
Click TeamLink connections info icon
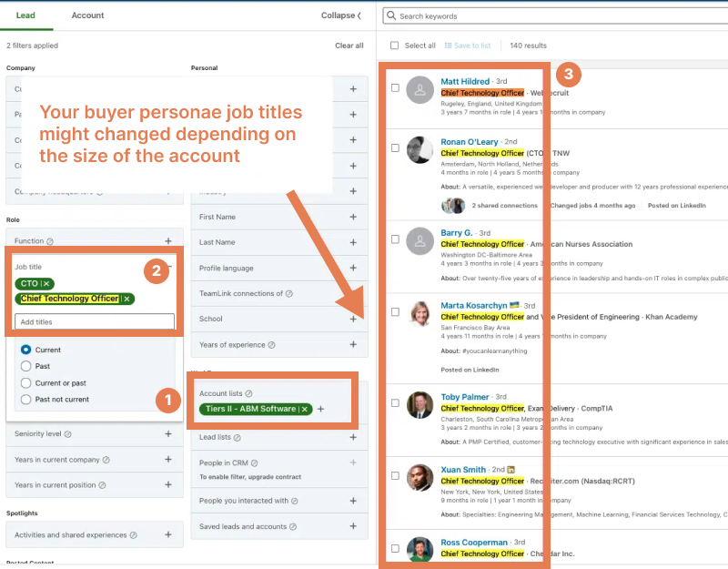[x=288, y=293]
